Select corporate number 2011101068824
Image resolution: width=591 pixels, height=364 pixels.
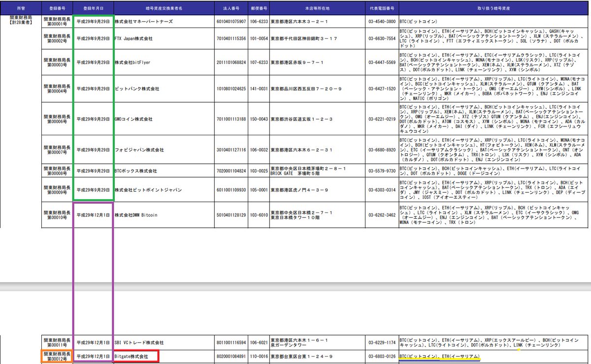(x=230, y=62)
